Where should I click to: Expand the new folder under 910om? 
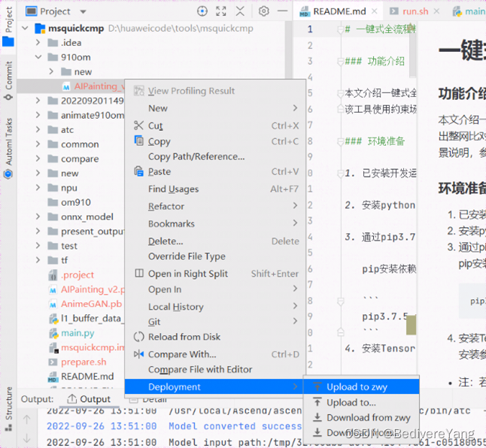click(51, 71)
